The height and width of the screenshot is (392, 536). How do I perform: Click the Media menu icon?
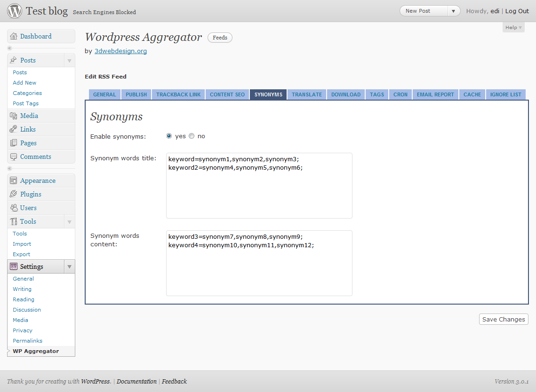(13, 116)
